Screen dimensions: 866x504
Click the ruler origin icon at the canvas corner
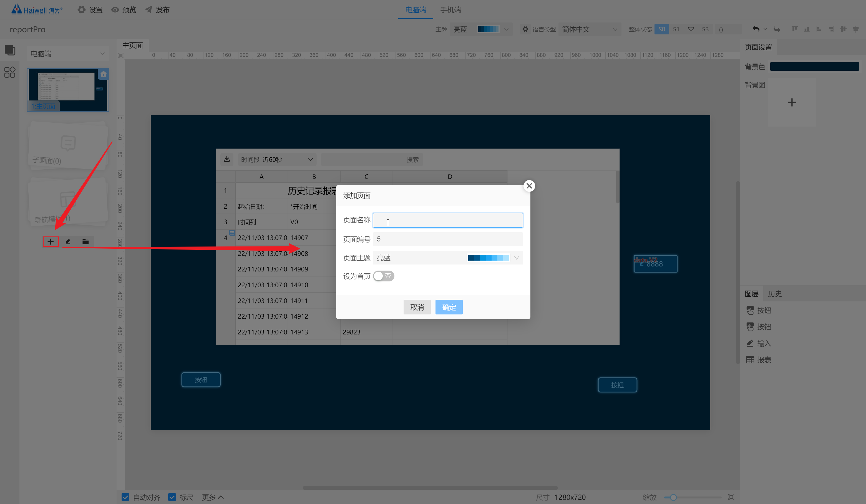pyautogui.click(x=121, y=55)
